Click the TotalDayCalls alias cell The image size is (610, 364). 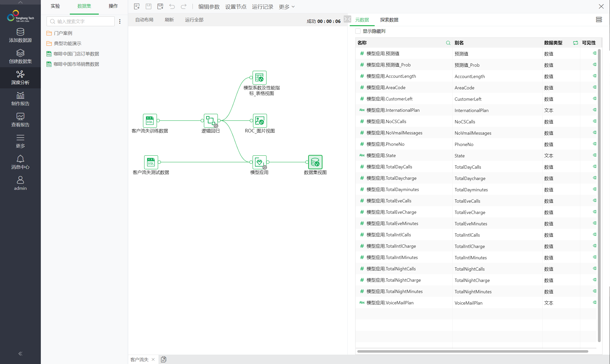(x=497, y=167)
